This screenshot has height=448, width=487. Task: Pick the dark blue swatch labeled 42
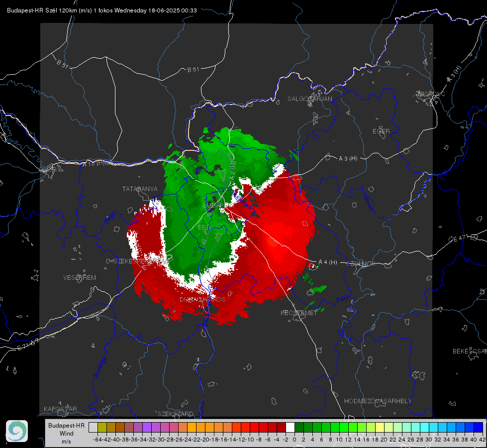479,428
